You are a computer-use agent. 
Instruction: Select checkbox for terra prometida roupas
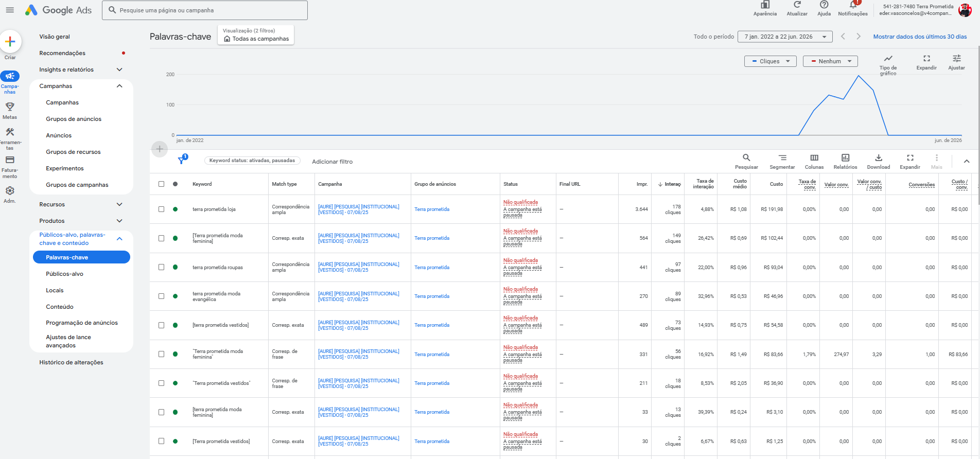(162, 267)
